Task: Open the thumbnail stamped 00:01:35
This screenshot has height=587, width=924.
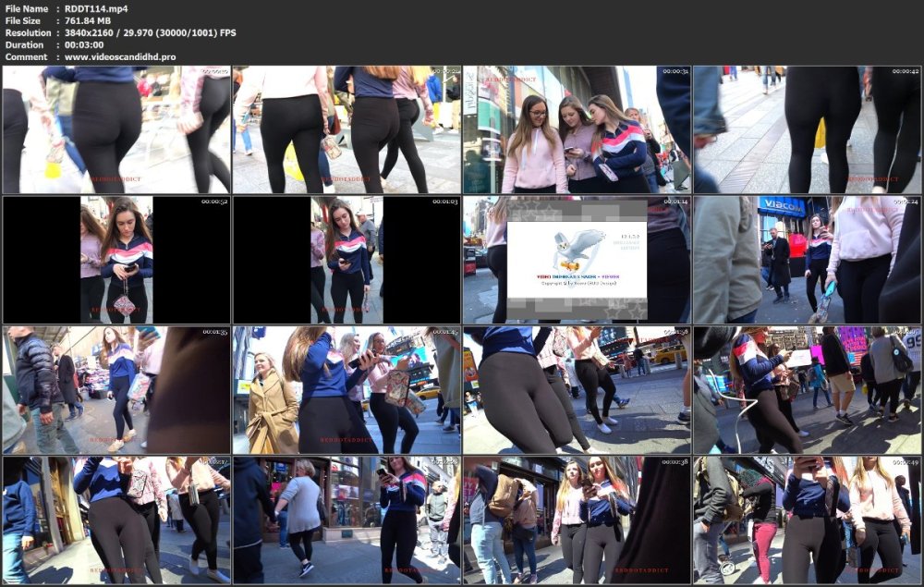Action: tap(116, 390)
